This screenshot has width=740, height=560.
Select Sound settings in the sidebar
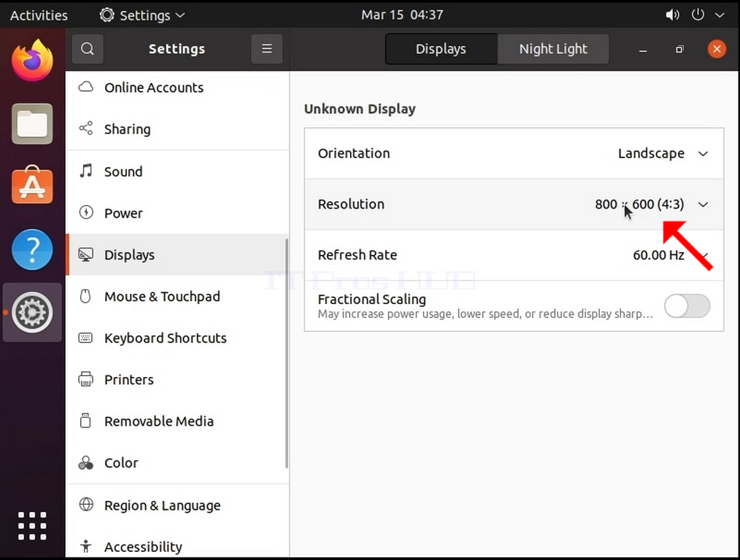click(x=177, y=171)
